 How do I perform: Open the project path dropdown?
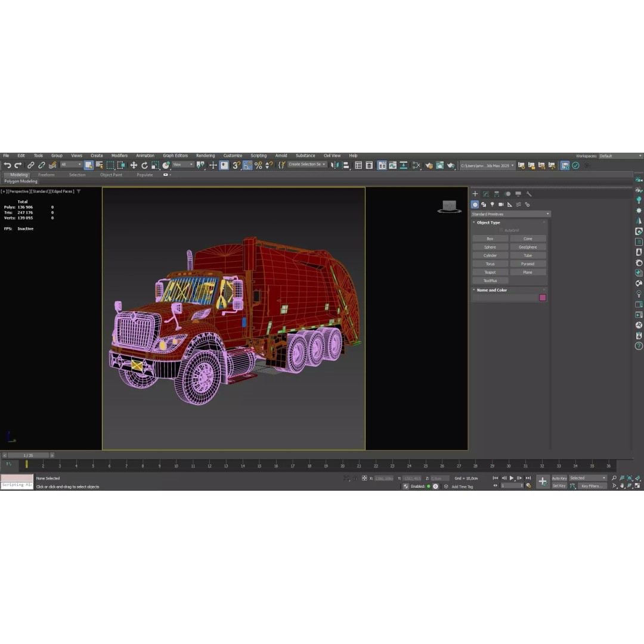coord(487,166)
